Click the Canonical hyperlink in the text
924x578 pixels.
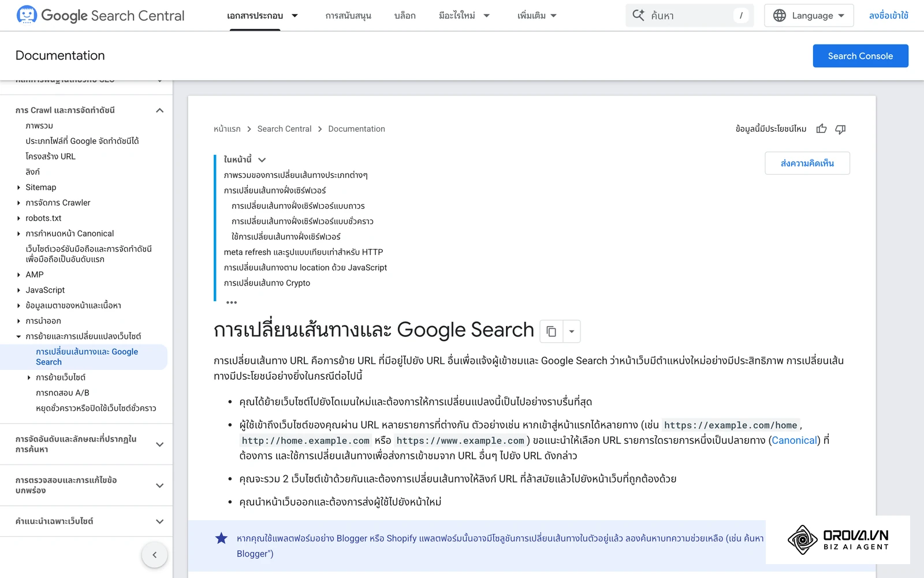795,440
